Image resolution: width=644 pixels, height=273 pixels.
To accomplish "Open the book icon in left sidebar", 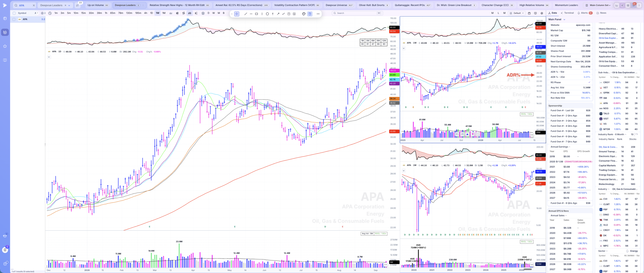I will coord(5,60).
